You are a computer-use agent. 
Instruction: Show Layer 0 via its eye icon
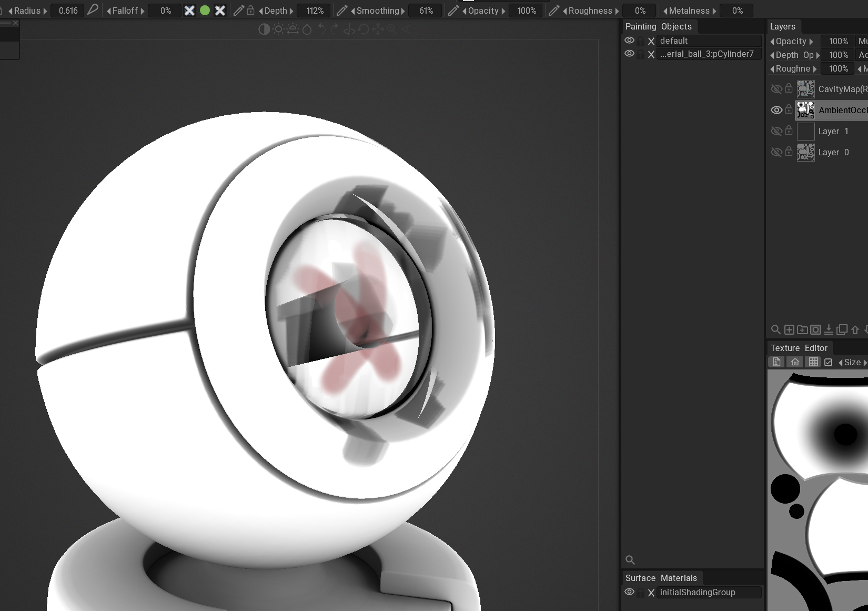click(776, 152)
